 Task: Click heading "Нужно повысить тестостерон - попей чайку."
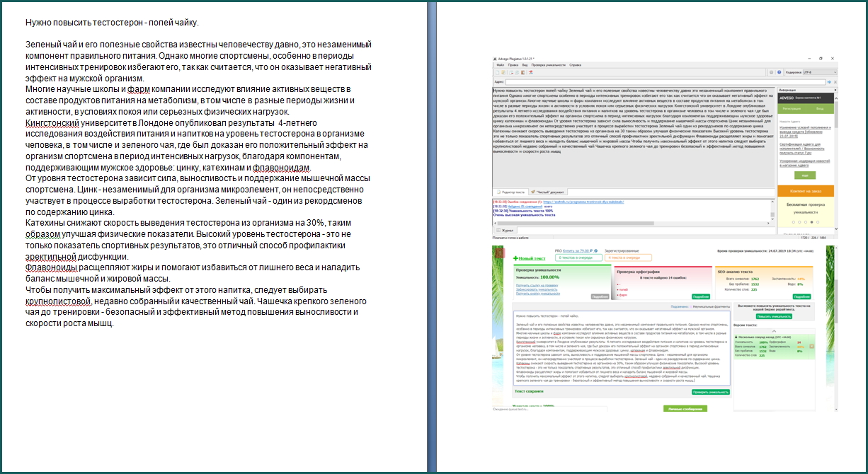(x=112, y=23)
